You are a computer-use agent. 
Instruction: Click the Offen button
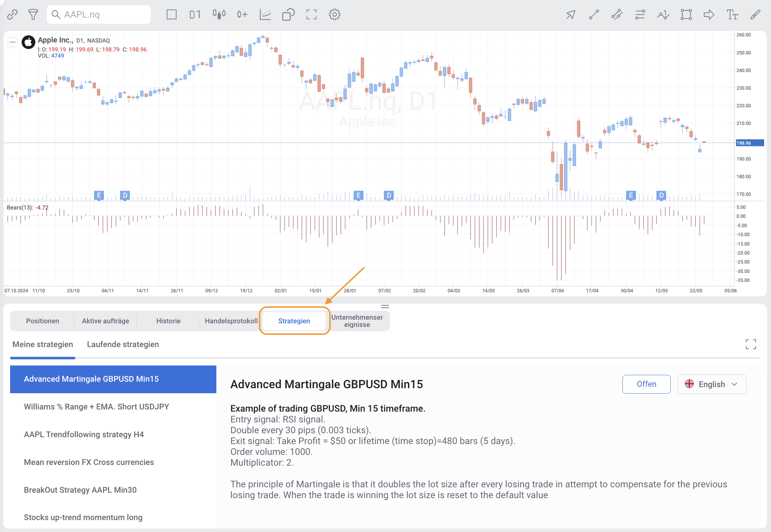(646, 384)
